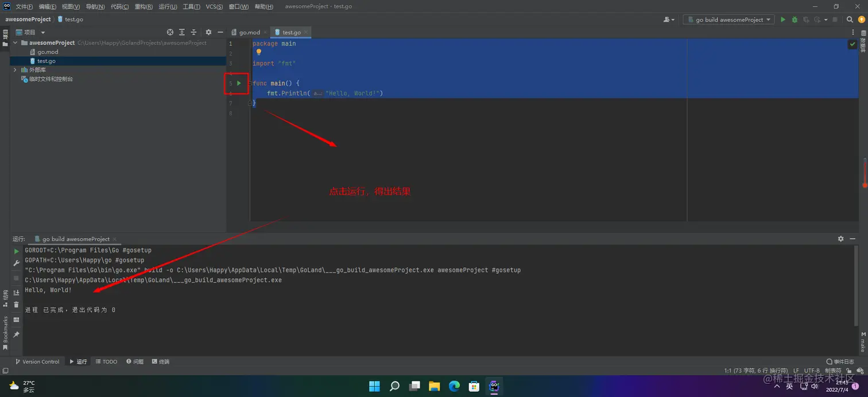Open the 重构(R) menu

pos(144,6)
